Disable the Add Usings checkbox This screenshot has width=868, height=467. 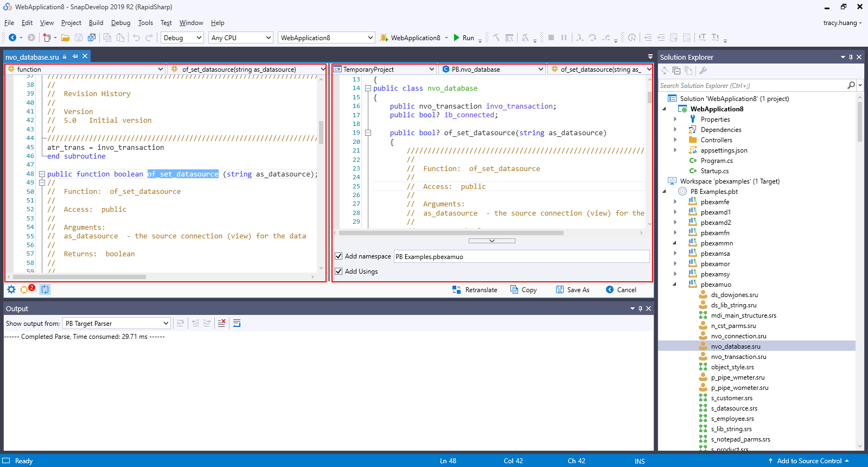coord(339,271)
